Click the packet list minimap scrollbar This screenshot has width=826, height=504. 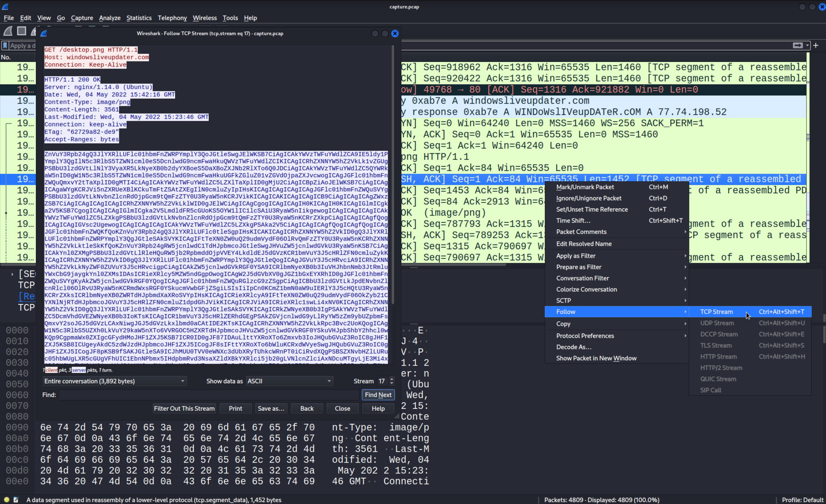[x=808, y=157]
